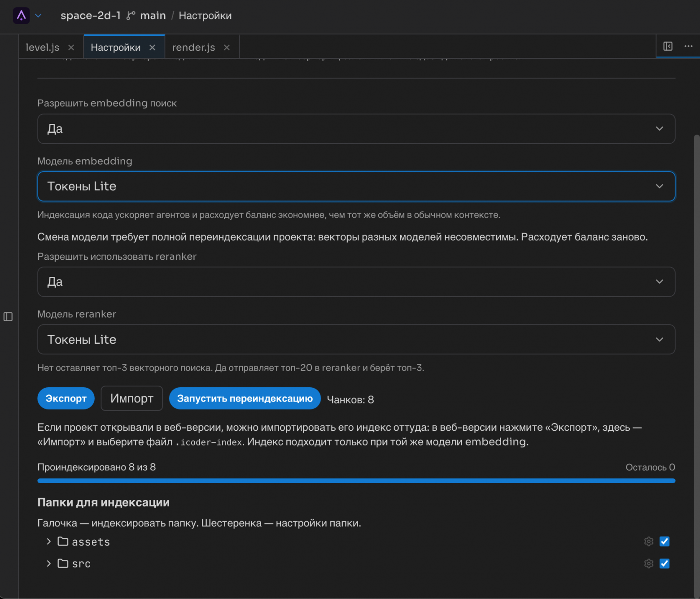700x599 pixels.
Task: Click the Экспорт button
Action: (66, 398)
